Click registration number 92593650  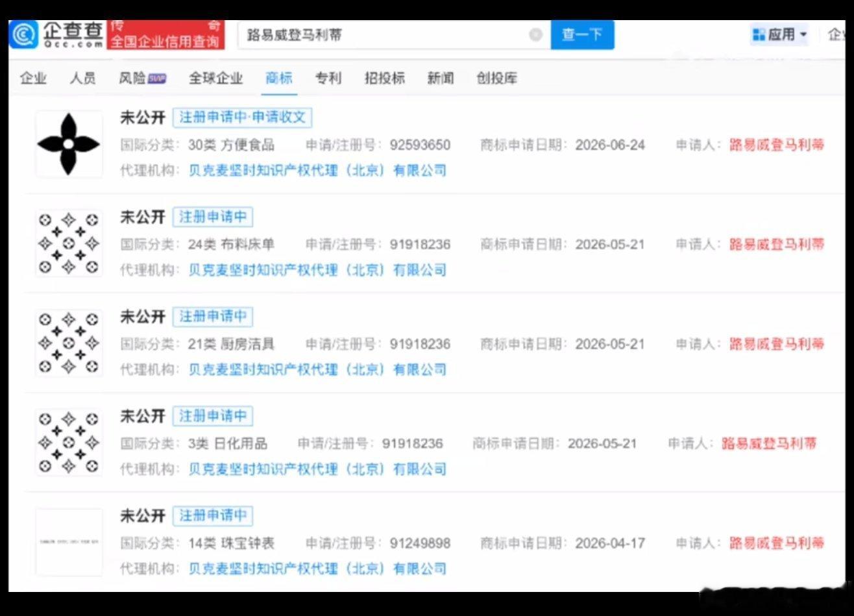point(420,145)
